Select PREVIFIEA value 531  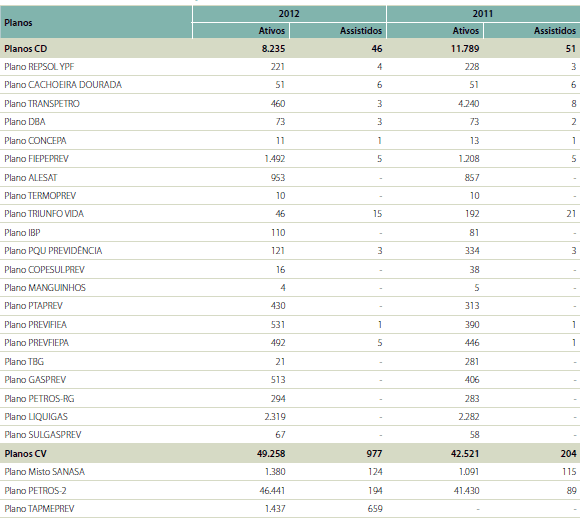click(x=278, y=325)
